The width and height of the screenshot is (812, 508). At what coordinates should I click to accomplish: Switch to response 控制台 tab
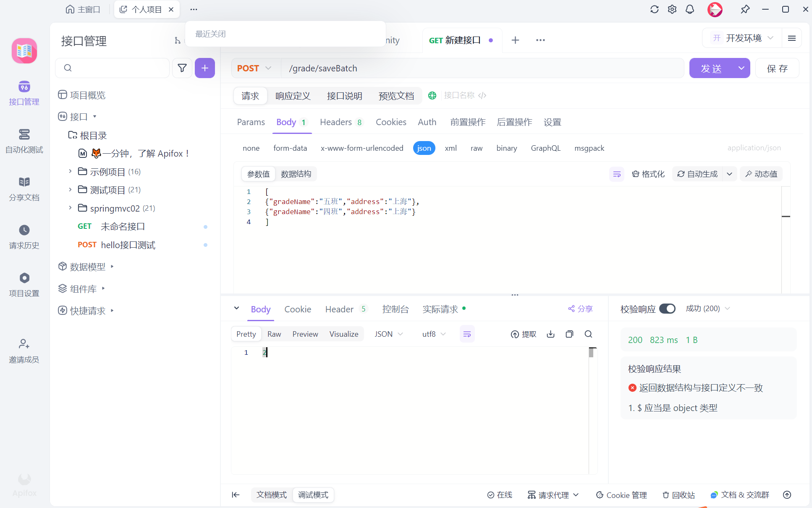395,309
